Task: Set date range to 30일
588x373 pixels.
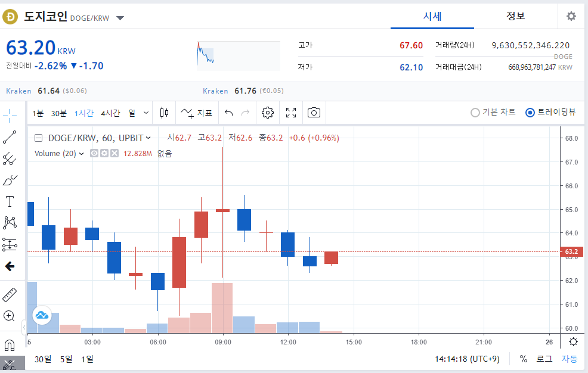Action: [x=43, y=359]
